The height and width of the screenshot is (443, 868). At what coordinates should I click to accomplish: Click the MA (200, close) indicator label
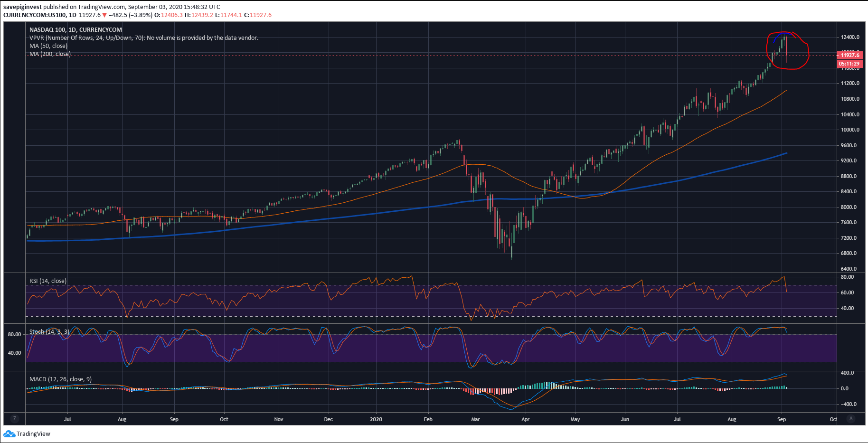pos(50,54)
